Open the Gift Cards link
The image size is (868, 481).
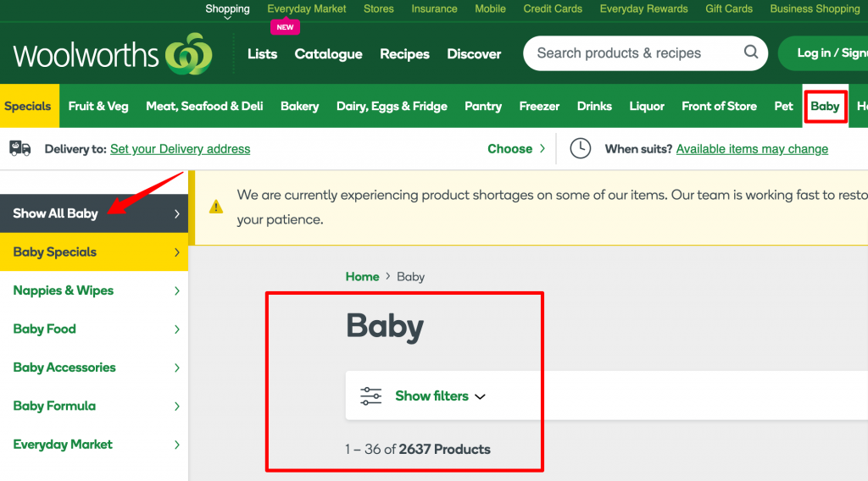728,8
